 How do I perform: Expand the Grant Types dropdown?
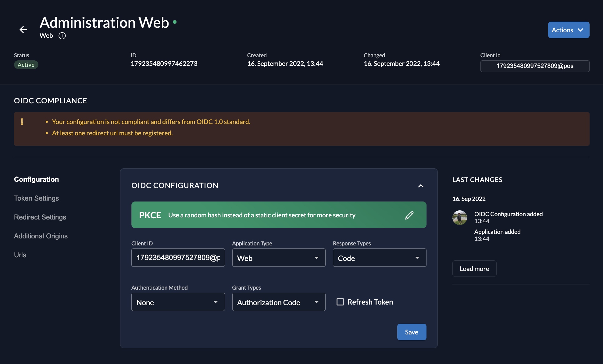point(279,302)
